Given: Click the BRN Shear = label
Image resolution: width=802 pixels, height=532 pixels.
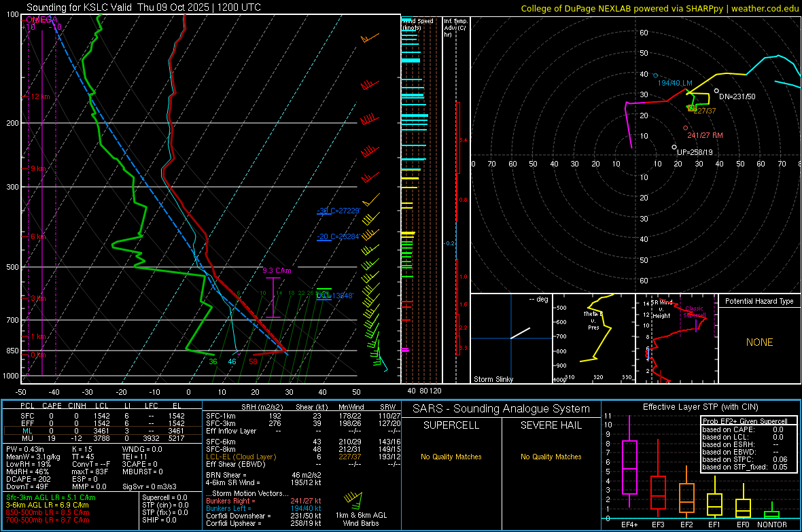Looking at the screenshot, I should (x=226, y=475).
